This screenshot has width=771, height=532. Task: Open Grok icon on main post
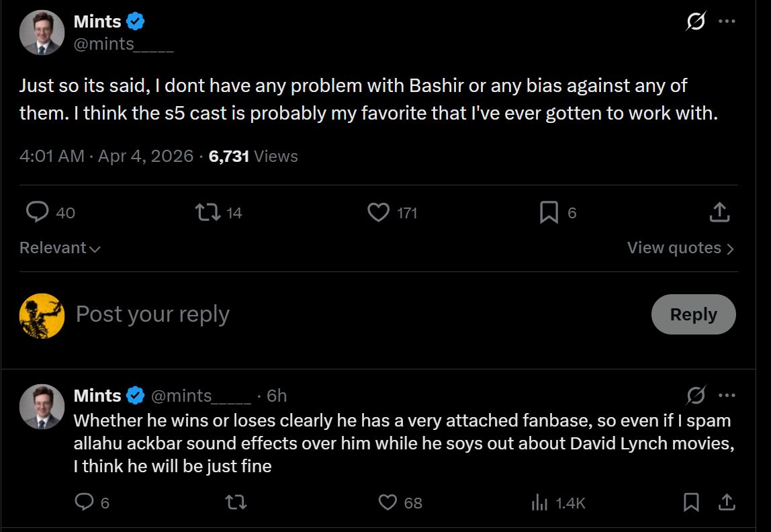[696, 21]
